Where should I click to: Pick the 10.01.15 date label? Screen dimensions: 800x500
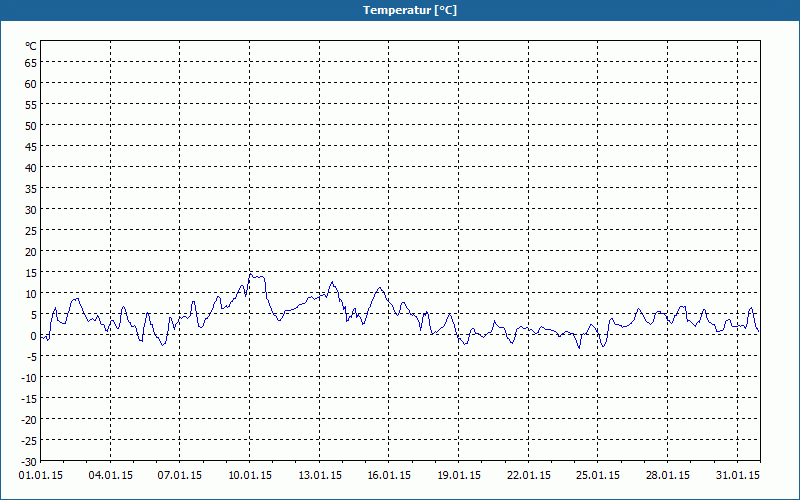(x=250, y=476)
